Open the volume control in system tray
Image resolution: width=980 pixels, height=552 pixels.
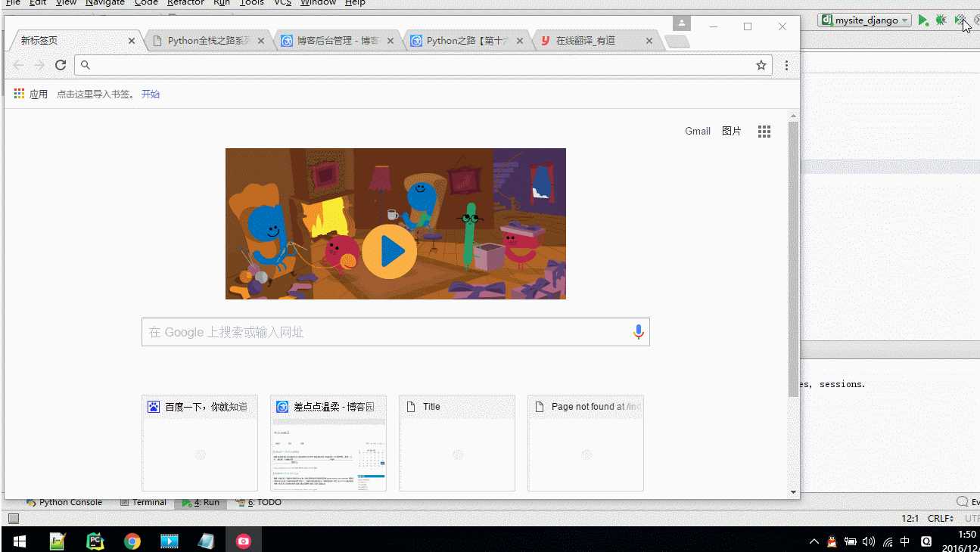click(x=869, y=541)
